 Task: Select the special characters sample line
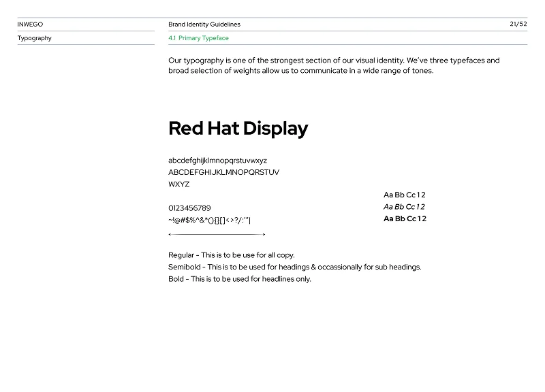coord(210,220)
